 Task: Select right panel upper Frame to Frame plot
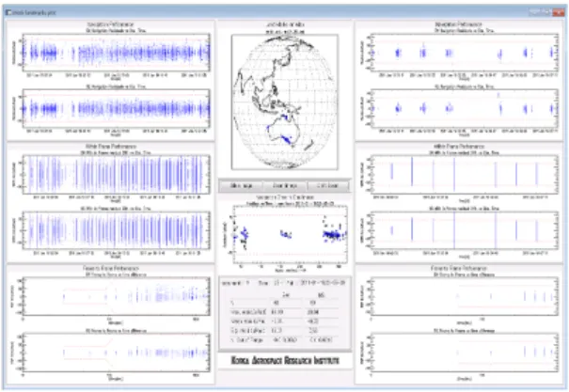(465, 297)
